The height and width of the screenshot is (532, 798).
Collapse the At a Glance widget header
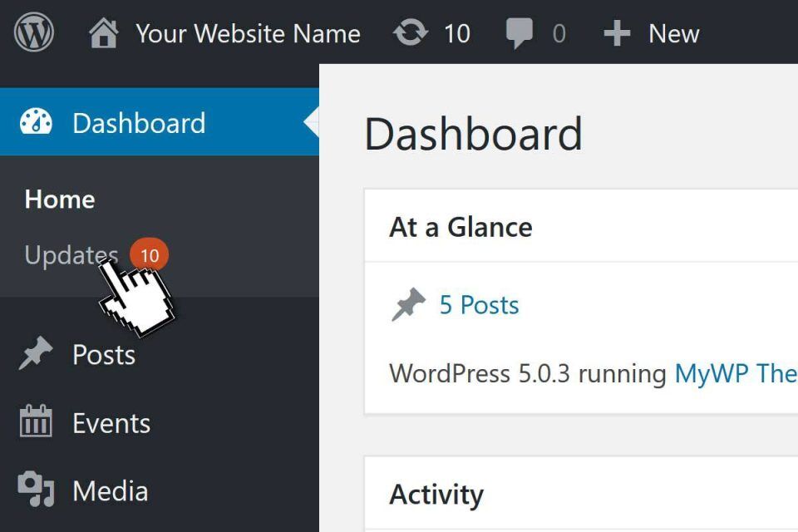click(461, 227)
